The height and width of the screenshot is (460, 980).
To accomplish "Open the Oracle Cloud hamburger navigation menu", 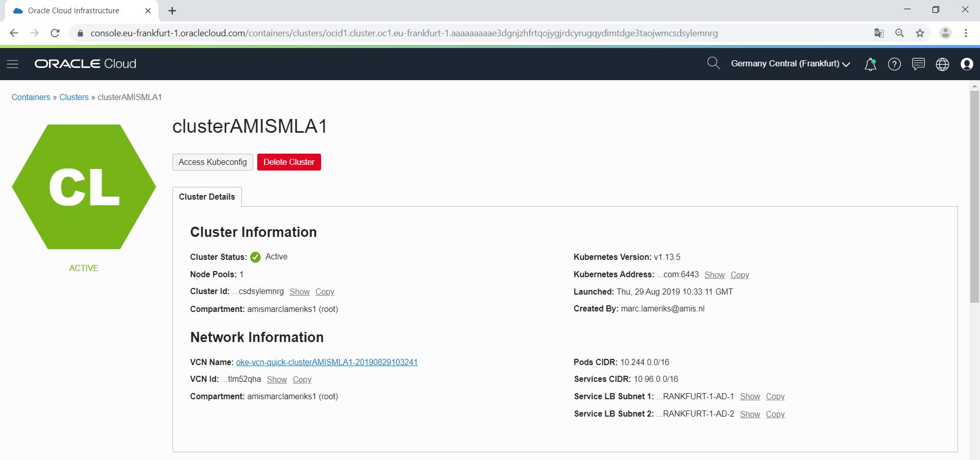I will click(13, 64).
